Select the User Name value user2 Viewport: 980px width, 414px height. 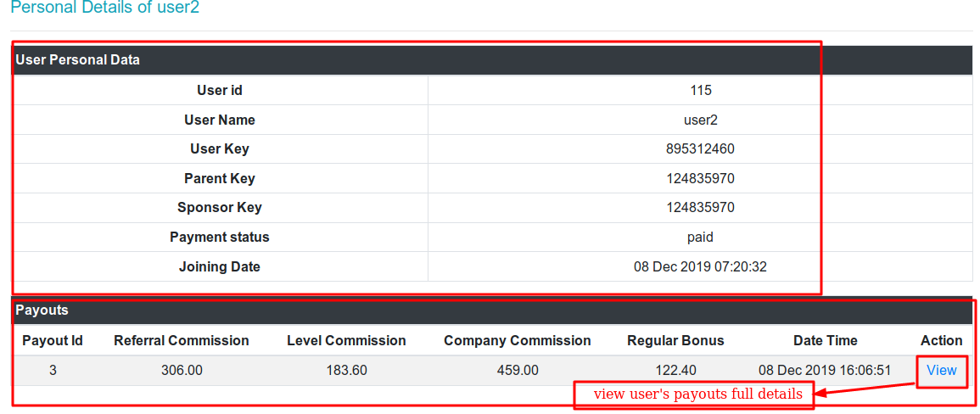click(700, 120)
